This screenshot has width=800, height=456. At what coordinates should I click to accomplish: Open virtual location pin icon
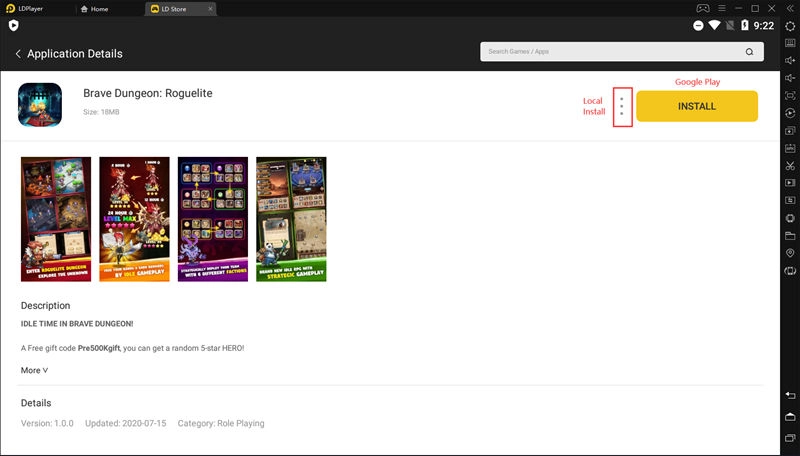790,253
